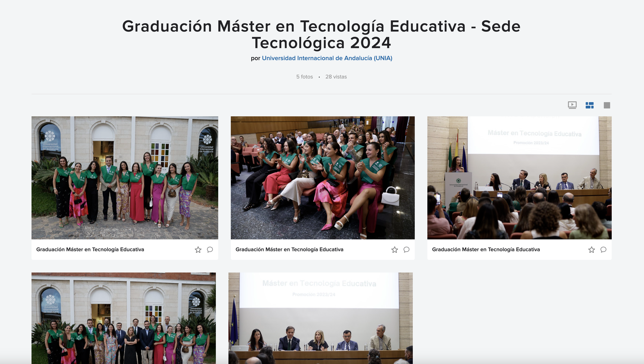
Task: Open Universidad Internacional de Andalucía (UNIA) profile
Action: click(327, 58)
